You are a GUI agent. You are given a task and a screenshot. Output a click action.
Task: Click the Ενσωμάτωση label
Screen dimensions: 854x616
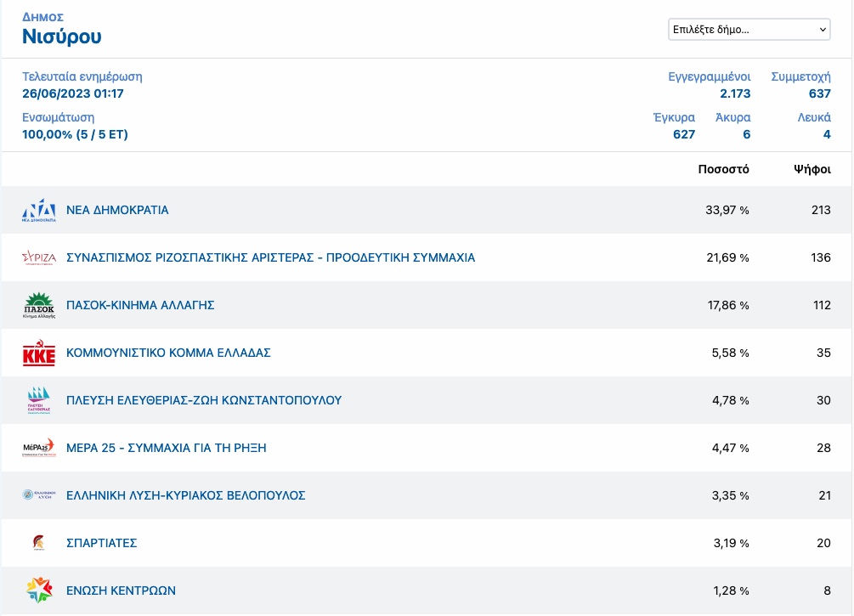[x=59, y=117]
